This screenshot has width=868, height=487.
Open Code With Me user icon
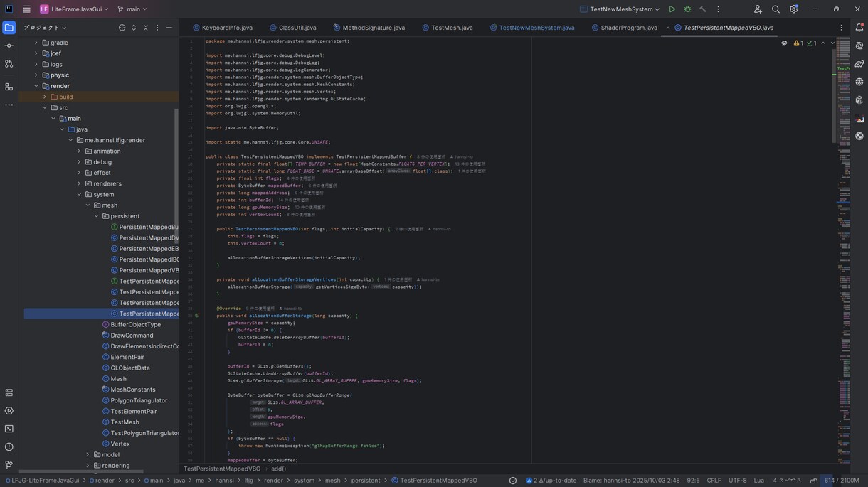[x=758, y=9]
